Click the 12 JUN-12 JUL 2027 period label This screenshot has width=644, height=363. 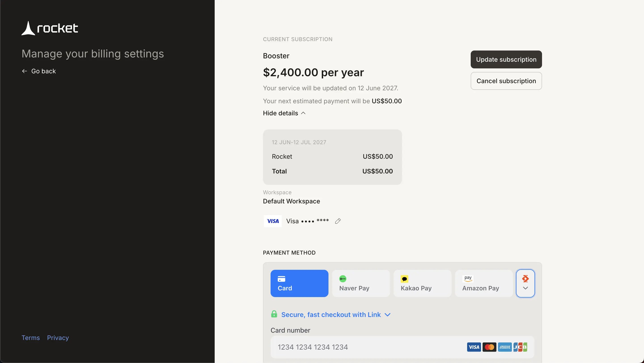pos(299,142)
